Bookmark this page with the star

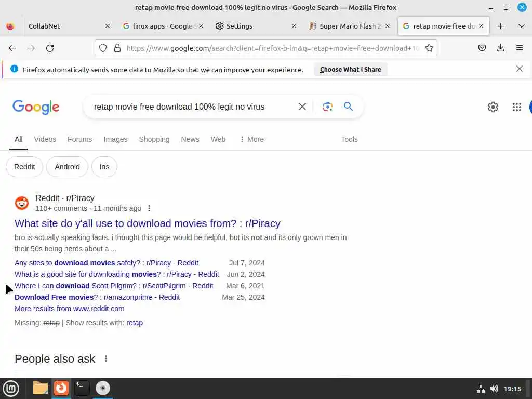coord(429,48)
